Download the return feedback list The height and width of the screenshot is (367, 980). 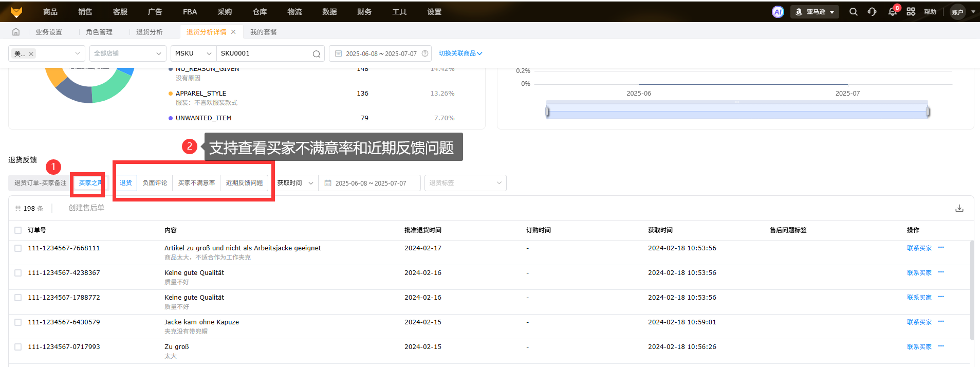pyautogui.click(x=959, y=208)
